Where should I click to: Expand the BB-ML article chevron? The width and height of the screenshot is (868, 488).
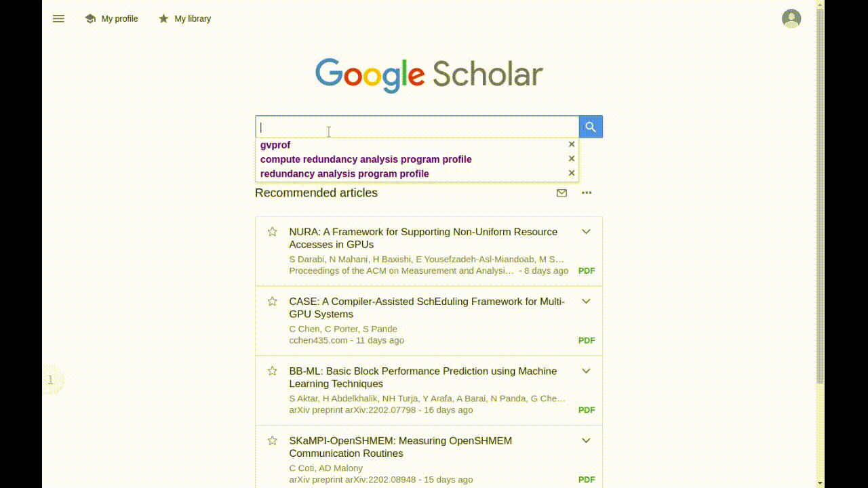point(586,371)
